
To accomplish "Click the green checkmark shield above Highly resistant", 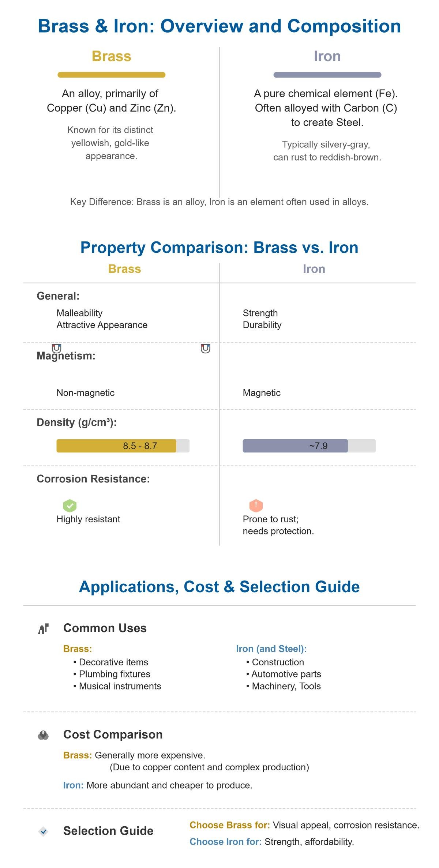I will pyautogui.click(x=70, y=506).
